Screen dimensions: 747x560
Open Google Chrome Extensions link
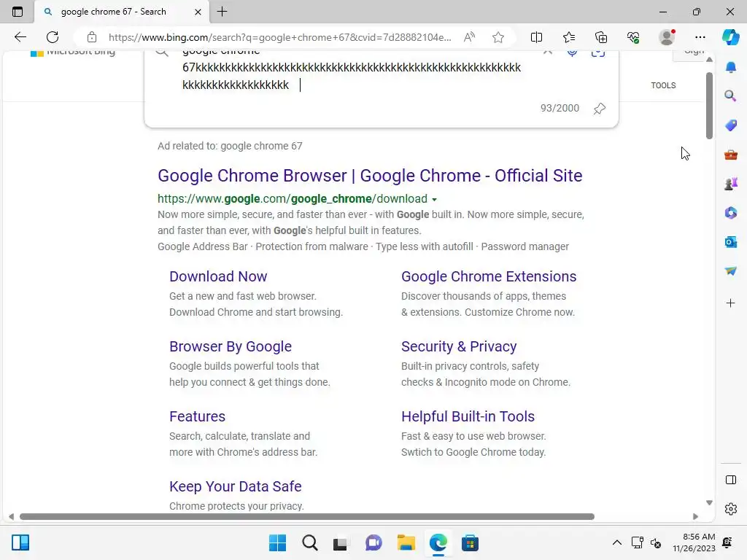point(489,276)
